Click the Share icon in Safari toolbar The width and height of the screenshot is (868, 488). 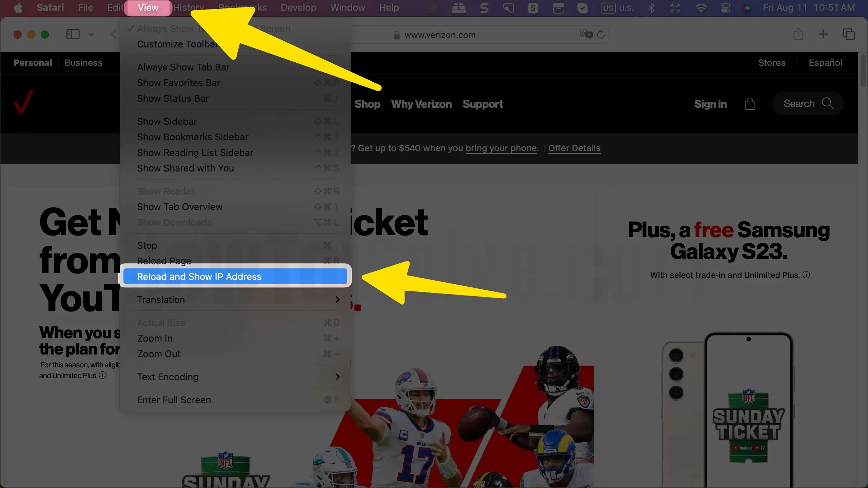798,34
